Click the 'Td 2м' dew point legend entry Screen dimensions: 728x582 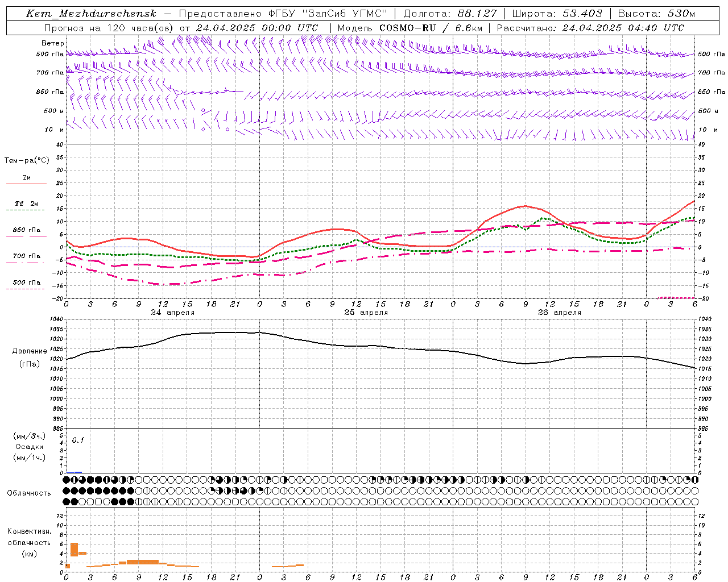(26, 203)
